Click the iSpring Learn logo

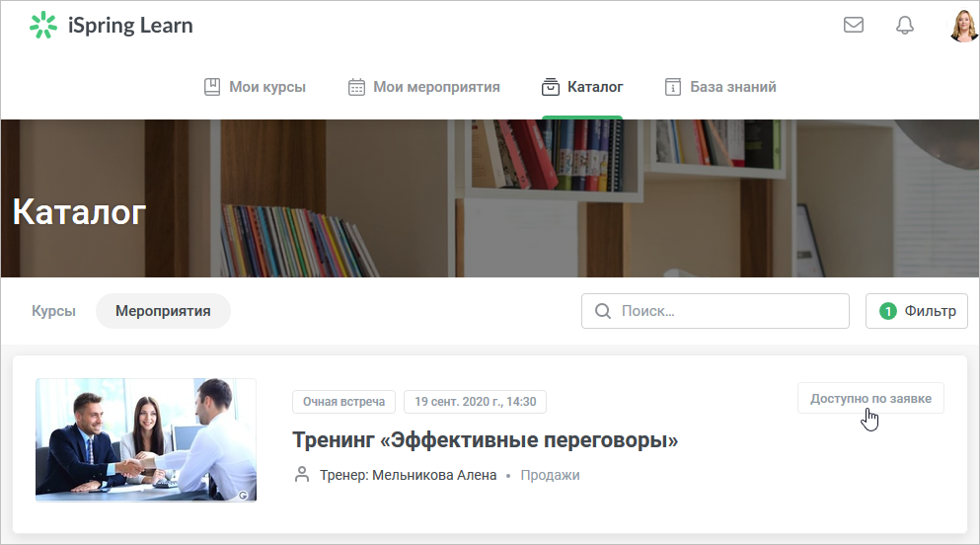pos(112,26)
